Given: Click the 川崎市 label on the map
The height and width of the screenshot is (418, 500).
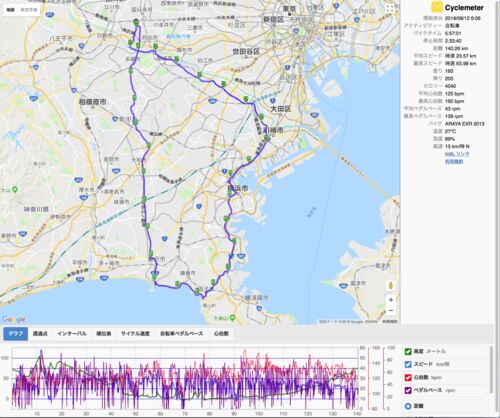Looking at the screenshot, I should [274, 129].
